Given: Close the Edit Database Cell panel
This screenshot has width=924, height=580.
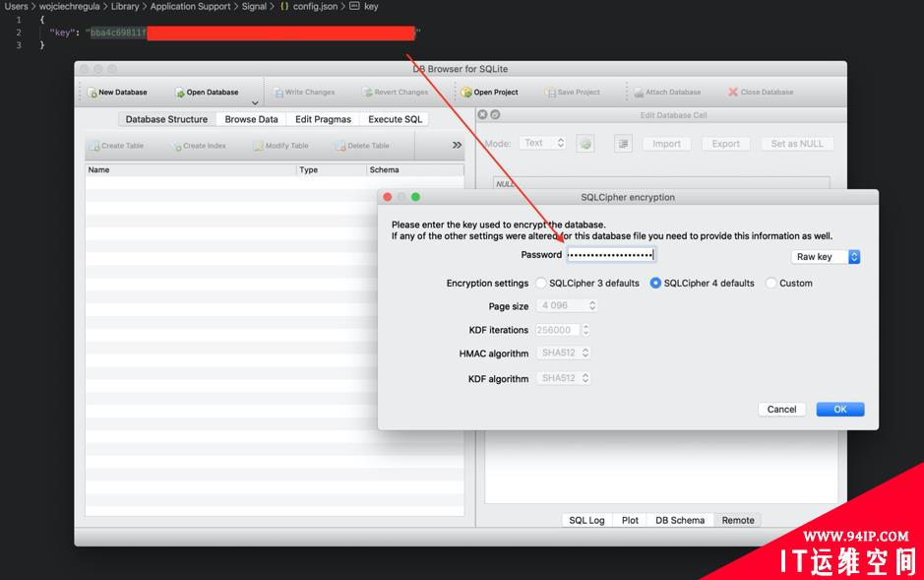Looking at the screenshot, I should click(x=482, y=115).
